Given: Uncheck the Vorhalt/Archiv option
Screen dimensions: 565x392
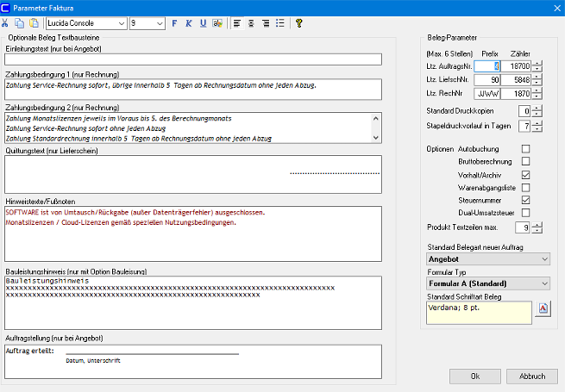Looking at the screenshot, I should tap(525, 175).
